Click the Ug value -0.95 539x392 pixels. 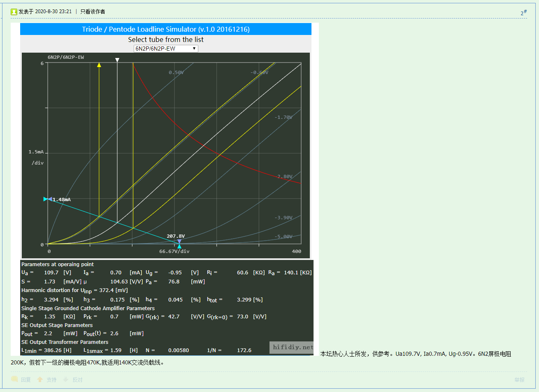pyautogui.click(x=175, y=273)
